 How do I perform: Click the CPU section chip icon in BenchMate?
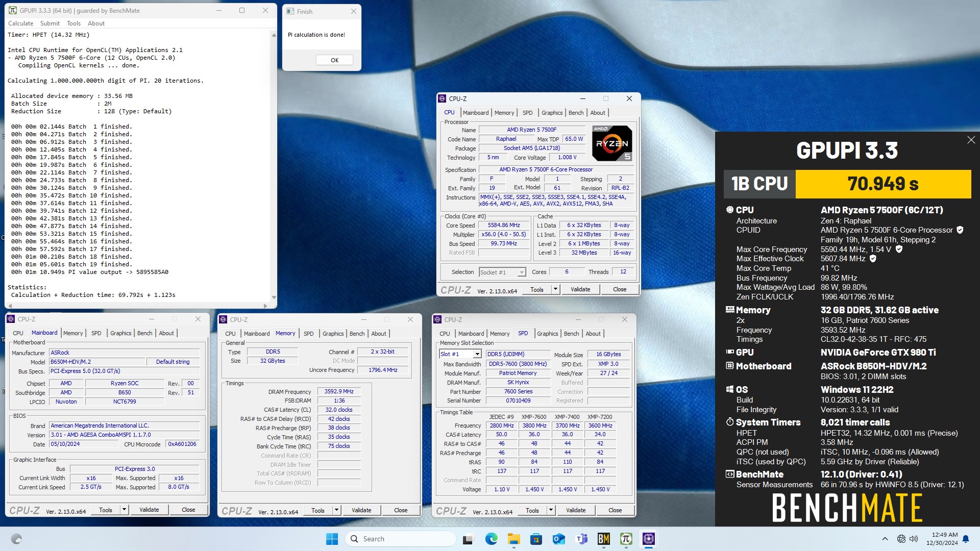(x=730, y=210)
